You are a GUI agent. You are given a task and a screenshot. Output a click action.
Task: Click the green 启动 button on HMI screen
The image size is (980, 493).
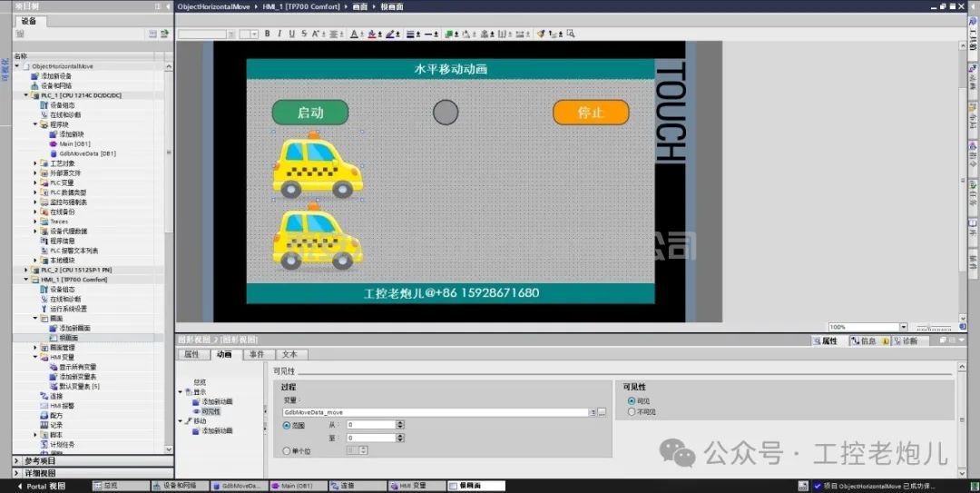[x=310, y=113]
